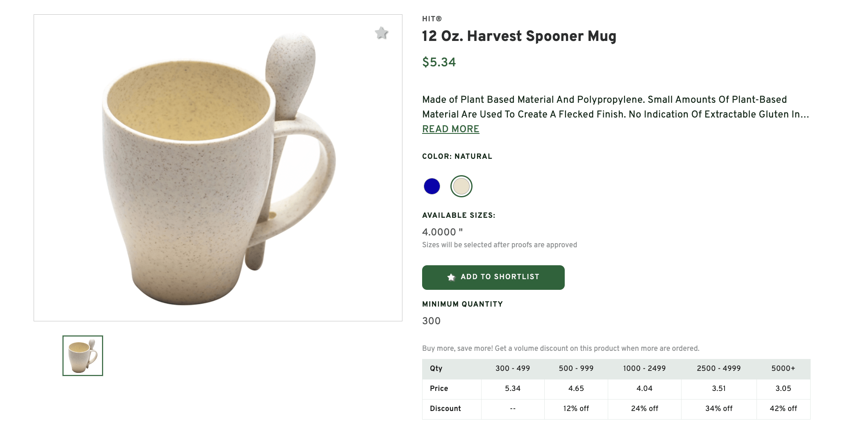The height and width of the screenshot is (429, 868).
Task: Click the COLOR: NATURAL label
Action: click(x=457, y=156)
